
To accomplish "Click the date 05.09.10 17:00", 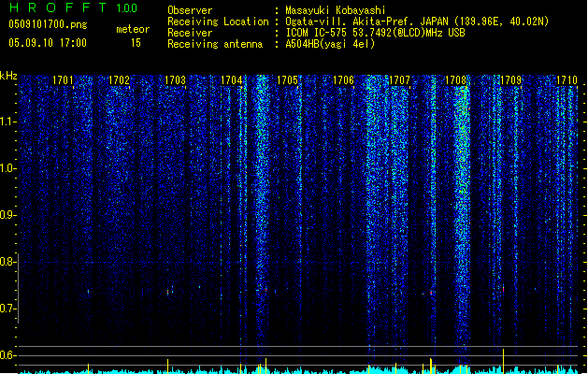I will click(x=48, y=43).
